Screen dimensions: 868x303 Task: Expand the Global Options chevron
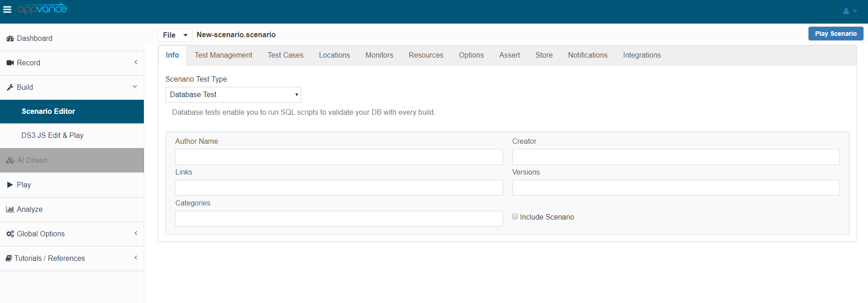point(136,234)
